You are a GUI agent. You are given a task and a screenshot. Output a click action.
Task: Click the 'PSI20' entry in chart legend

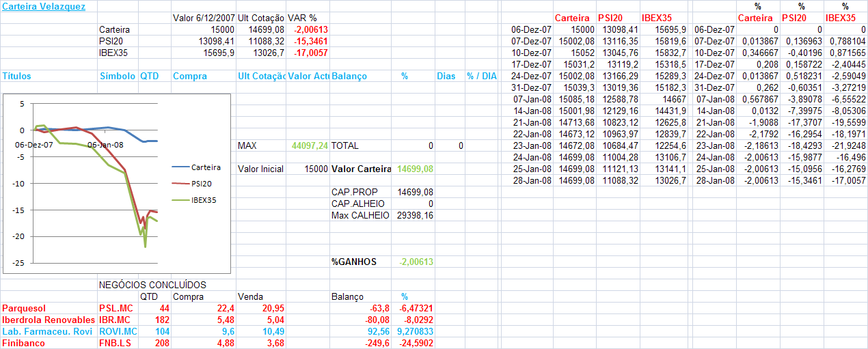tap(193, 183)
